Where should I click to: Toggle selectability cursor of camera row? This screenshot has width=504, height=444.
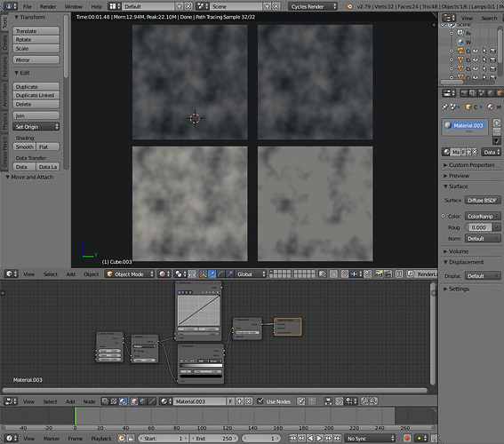tap(484, 51)
